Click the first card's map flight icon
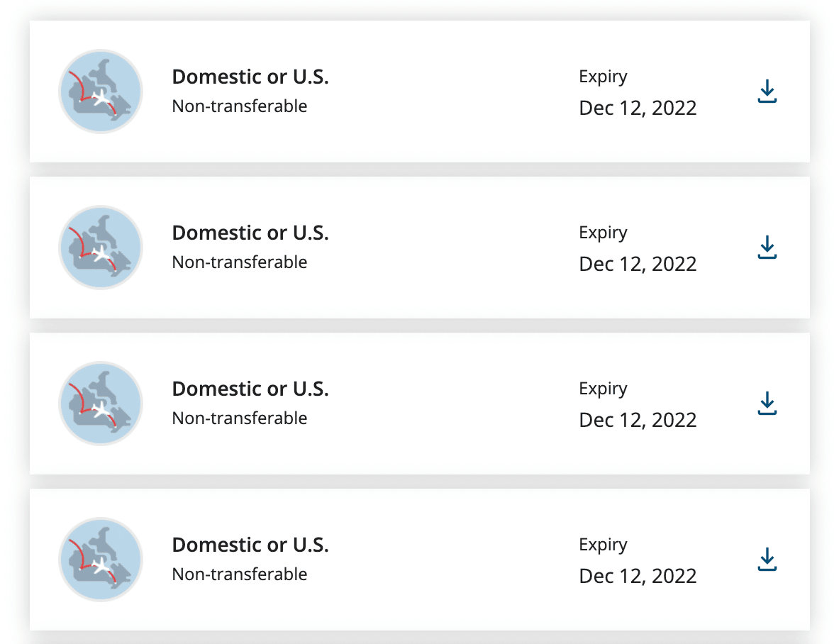834x644 pixels. (100, 91)
